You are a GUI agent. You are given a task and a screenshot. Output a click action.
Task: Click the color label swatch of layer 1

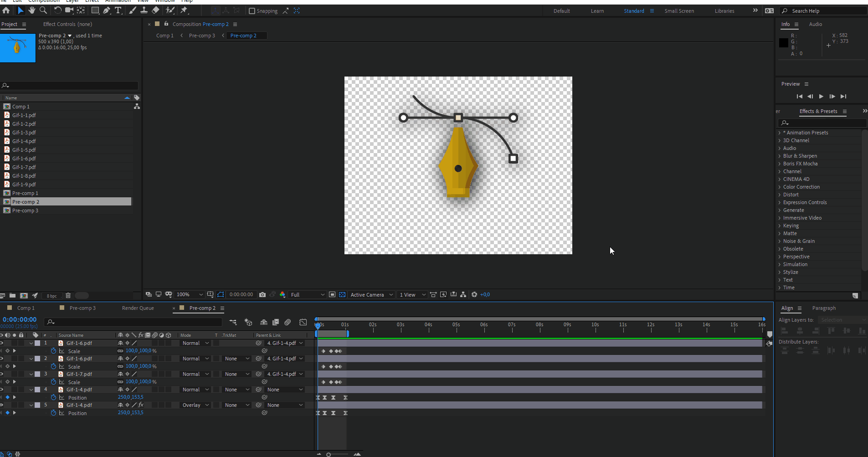(x=37, y=343)
